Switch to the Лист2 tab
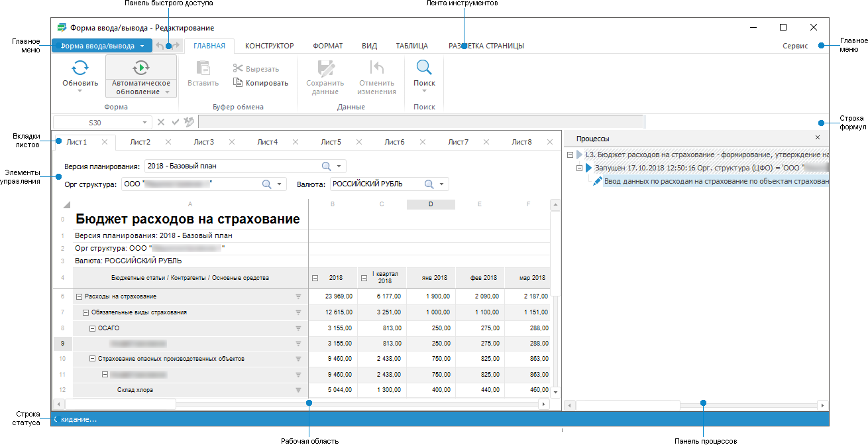868x445 pixels. [x=141, y=141]
